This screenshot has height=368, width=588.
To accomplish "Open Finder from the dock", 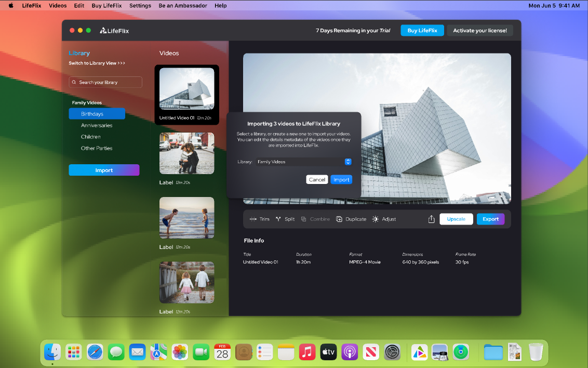I will coord(52,352).
